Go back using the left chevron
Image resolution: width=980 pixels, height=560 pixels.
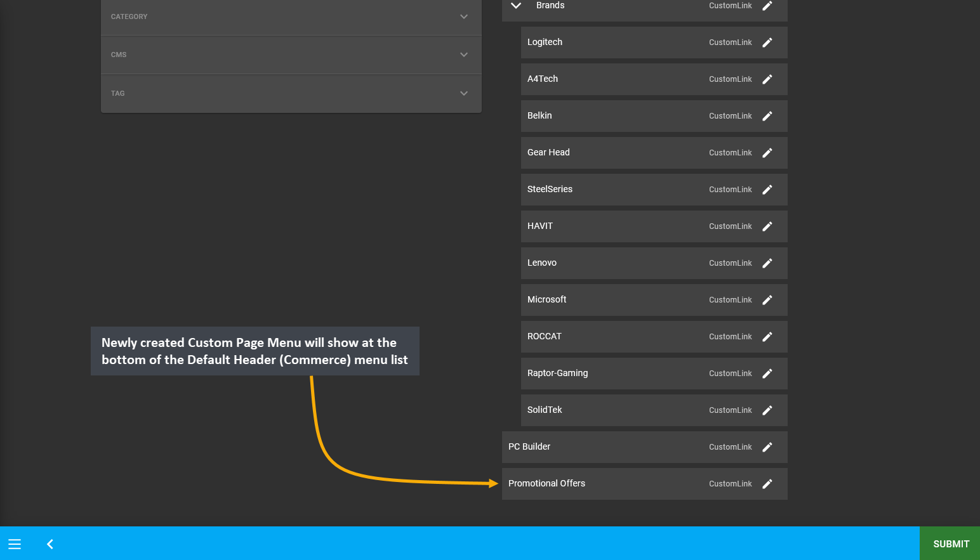point(50,544)
